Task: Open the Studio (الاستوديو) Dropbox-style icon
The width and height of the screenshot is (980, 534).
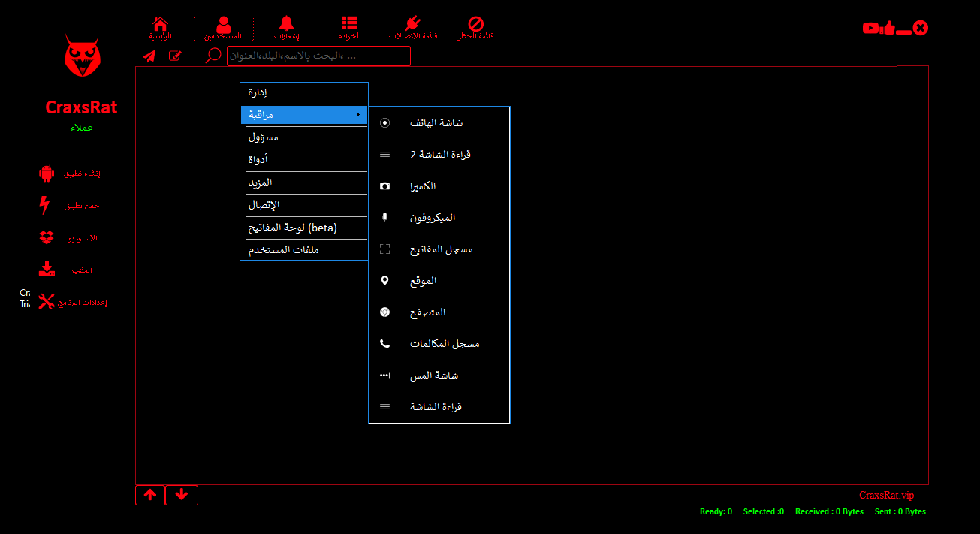Action: click(47, 237)
